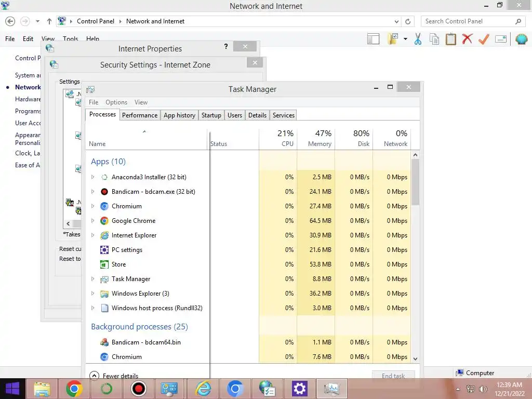Switch to the Startup tab
532x399 pixels.
211,115
